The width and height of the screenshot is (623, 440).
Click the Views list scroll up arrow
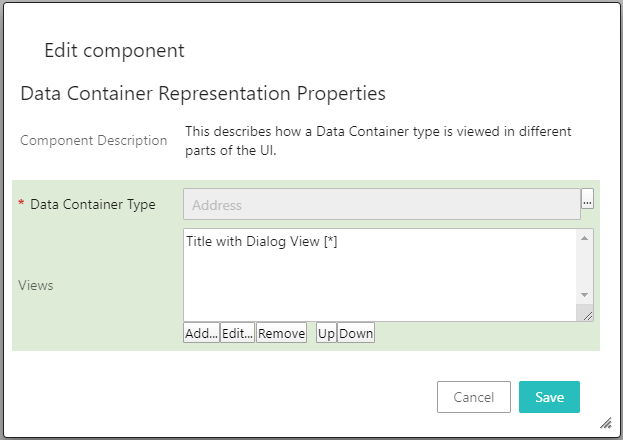584,238
